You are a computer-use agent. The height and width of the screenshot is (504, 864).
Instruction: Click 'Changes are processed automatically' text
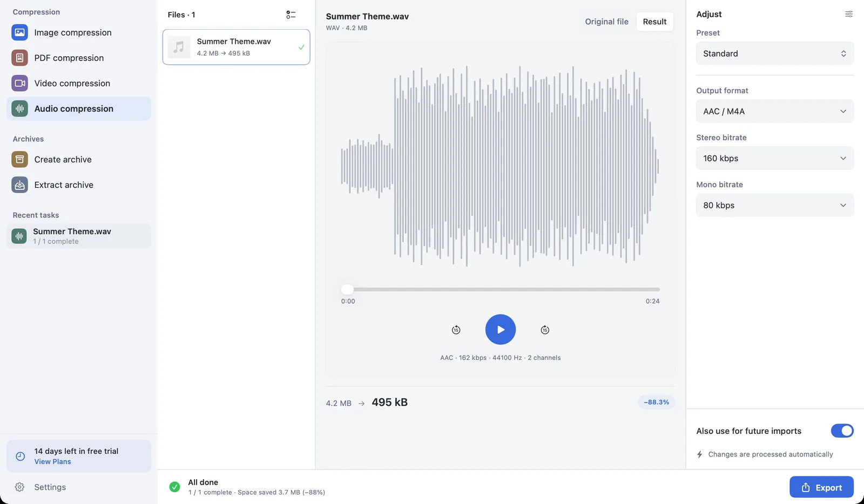click(771, 454)
